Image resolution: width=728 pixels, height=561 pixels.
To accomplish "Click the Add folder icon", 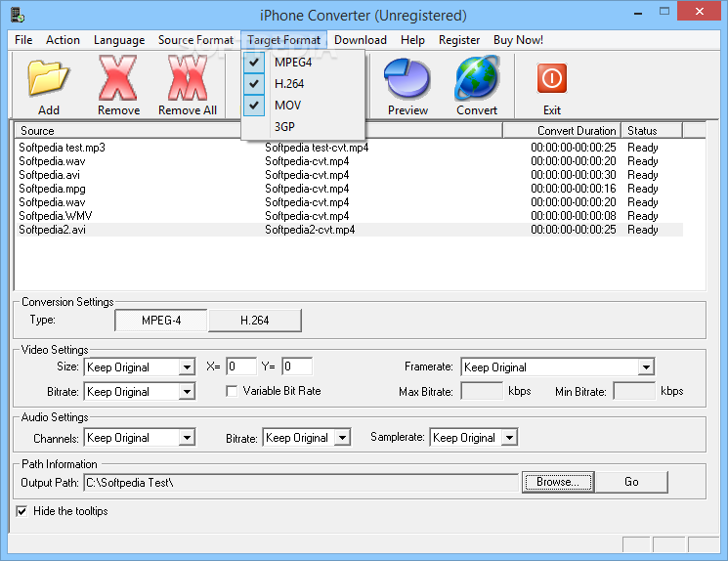I will [48, 78].
